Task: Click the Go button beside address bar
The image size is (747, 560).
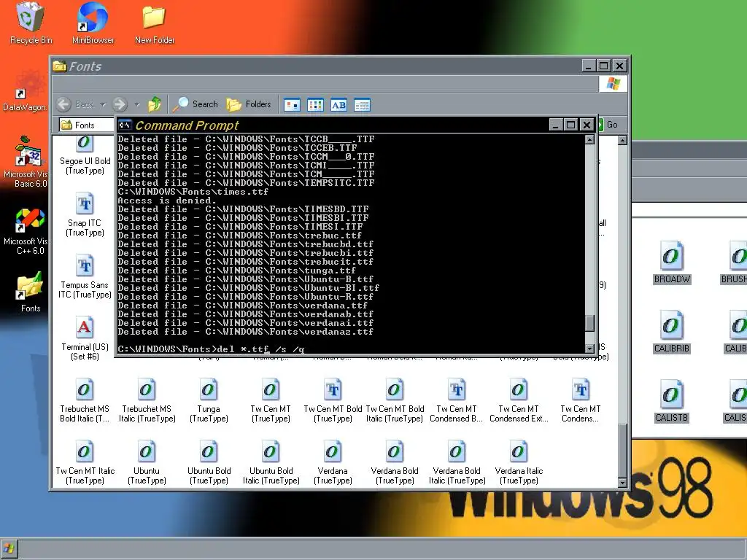Action: pyautogui.click(x=609, y=125)
